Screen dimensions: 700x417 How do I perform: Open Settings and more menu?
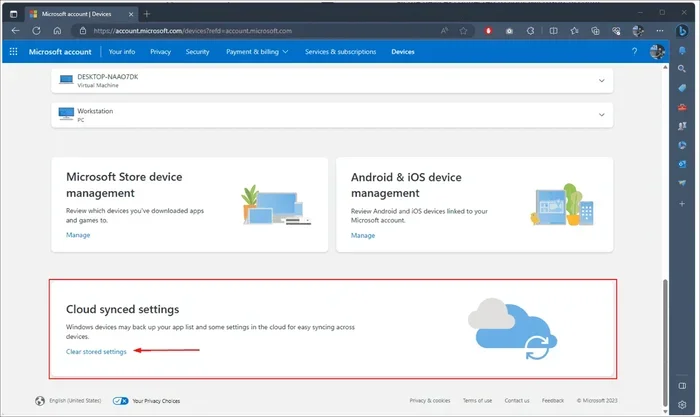(660, 31)
